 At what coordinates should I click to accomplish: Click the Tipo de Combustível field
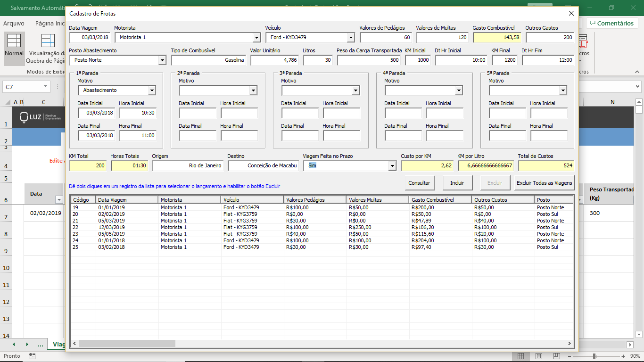[x=208, y=60]
